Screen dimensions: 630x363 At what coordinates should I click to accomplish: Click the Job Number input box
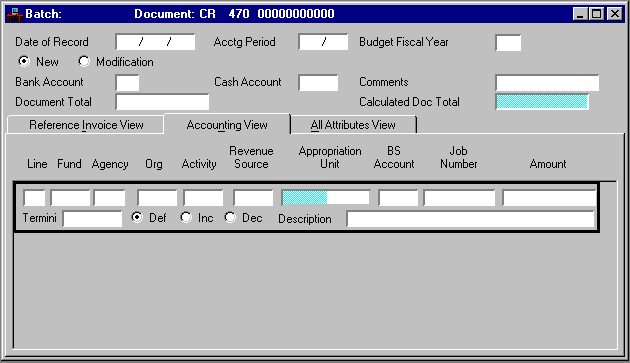[459, 198]
